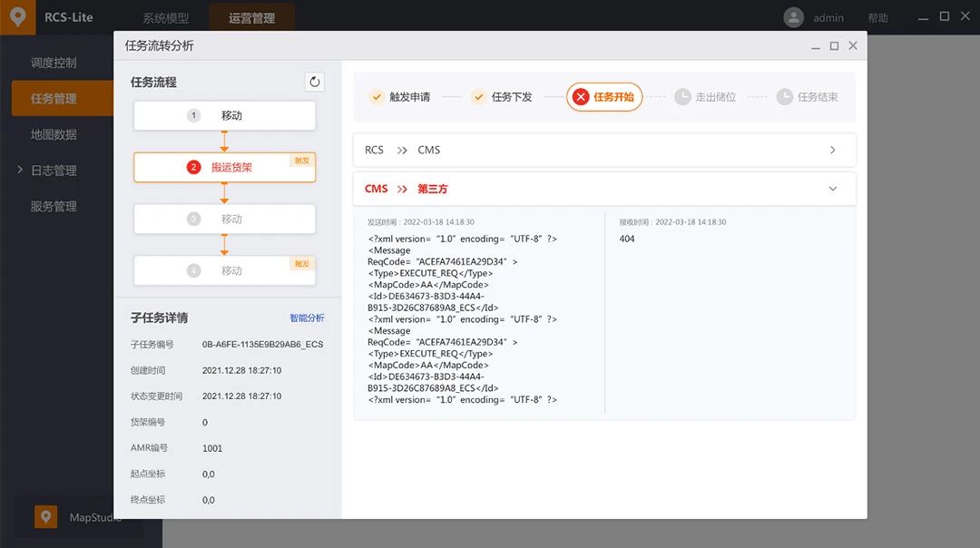Open the 帮助 menu
980x548 pixels.
coord(877,18)
